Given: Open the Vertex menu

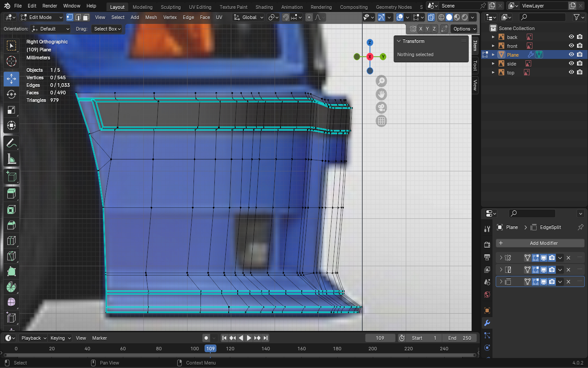Looking at the screenshot, I should [170, 17].
